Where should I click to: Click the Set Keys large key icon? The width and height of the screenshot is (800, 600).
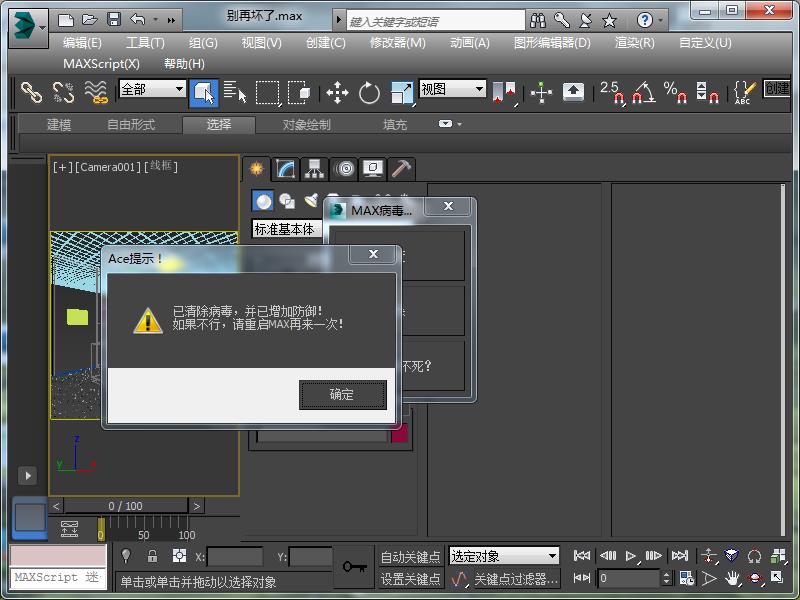point(354,567)
